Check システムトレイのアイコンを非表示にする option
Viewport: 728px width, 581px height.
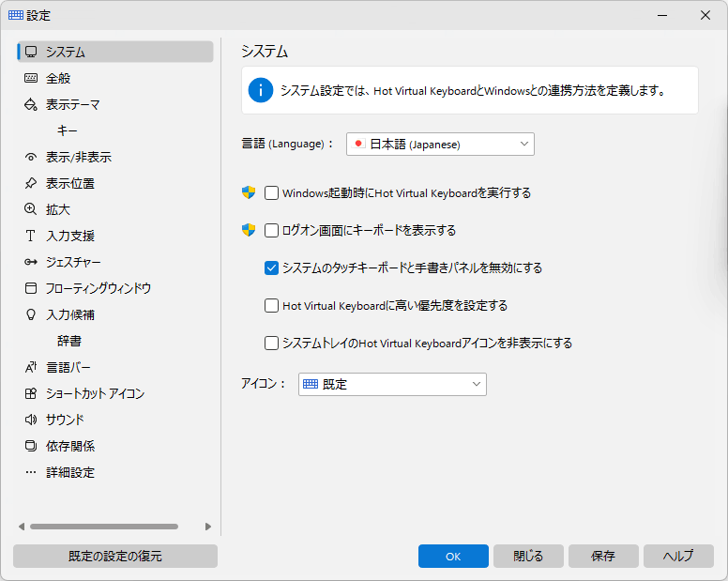click(272, 344)
